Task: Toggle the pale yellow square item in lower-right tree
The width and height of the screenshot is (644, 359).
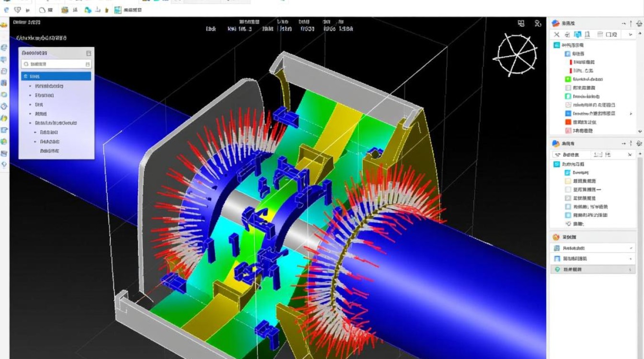Action: pyautogui.click(x=568, y=181)
